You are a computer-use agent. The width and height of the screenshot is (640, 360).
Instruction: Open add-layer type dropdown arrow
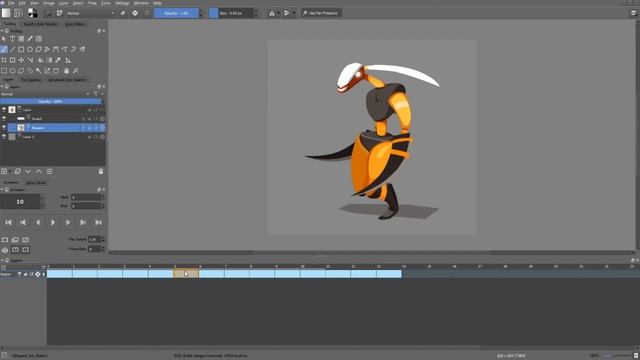pos(10,171)
